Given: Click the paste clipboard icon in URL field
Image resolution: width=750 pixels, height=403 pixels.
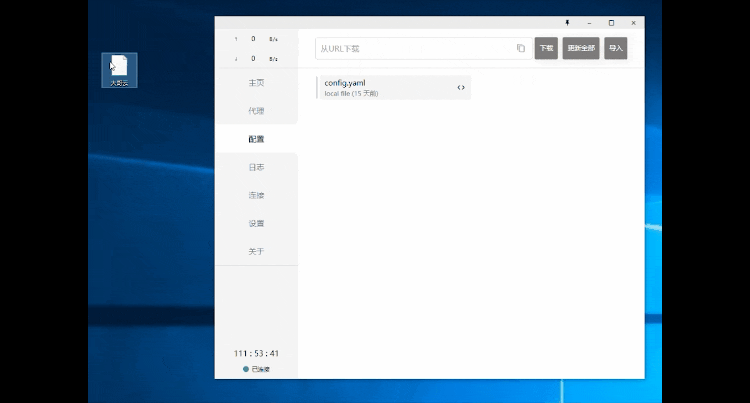Looking at the screenshot, I should coord(520,48).
